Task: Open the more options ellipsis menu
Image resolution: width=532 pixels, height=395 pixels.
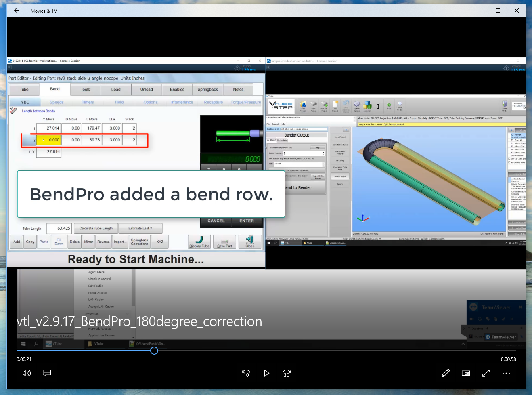Action: coord(506,373)
